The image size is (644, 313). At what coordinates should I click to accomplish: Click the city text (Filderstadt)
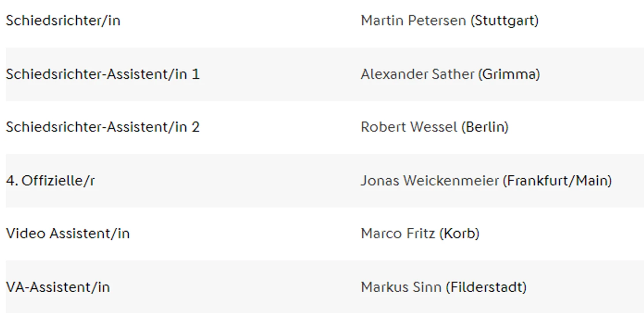pyautogui.click(x=486, y=287)
